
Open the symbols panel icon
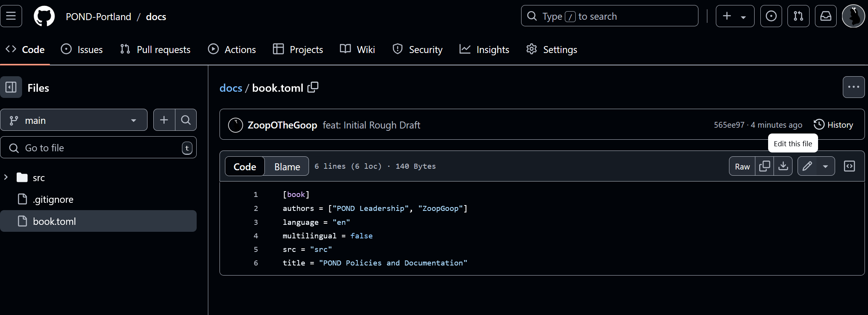pos(849,166)
